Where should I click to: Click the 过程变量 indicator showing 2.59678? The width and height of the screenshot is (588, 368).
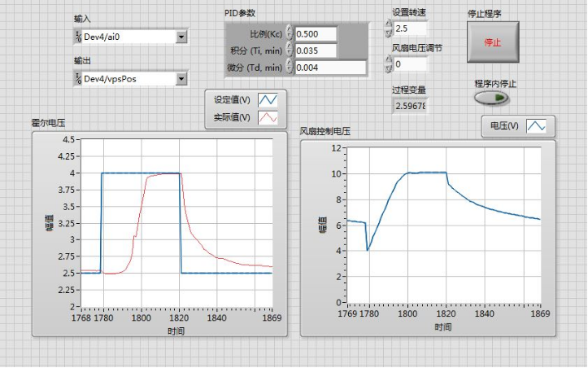pos(409,106)
